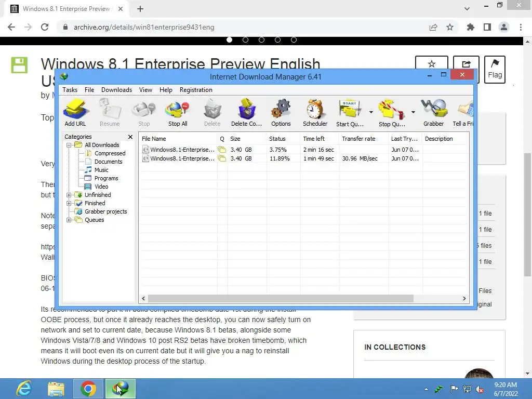Viewport: 532px width, 399px height.
Task: Open File Explorer from the taskbar
Action: (56, 389)
